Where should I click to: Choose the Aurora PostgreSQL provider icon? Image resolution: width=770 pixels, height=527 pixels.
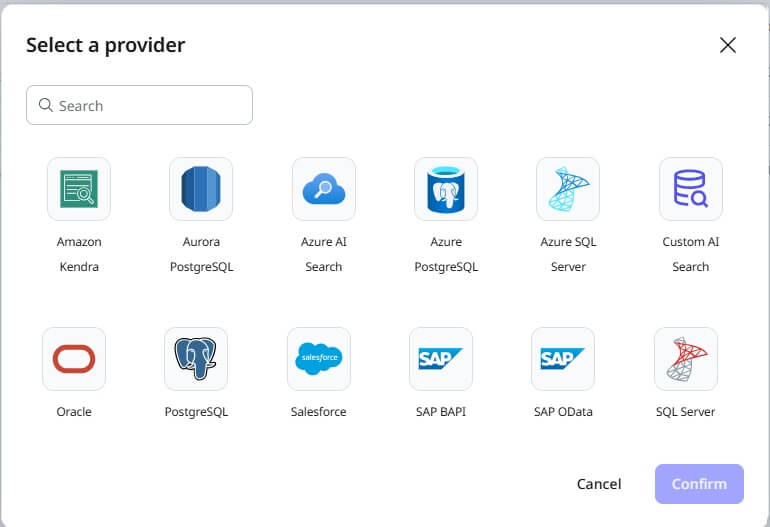tap(201, 189)
